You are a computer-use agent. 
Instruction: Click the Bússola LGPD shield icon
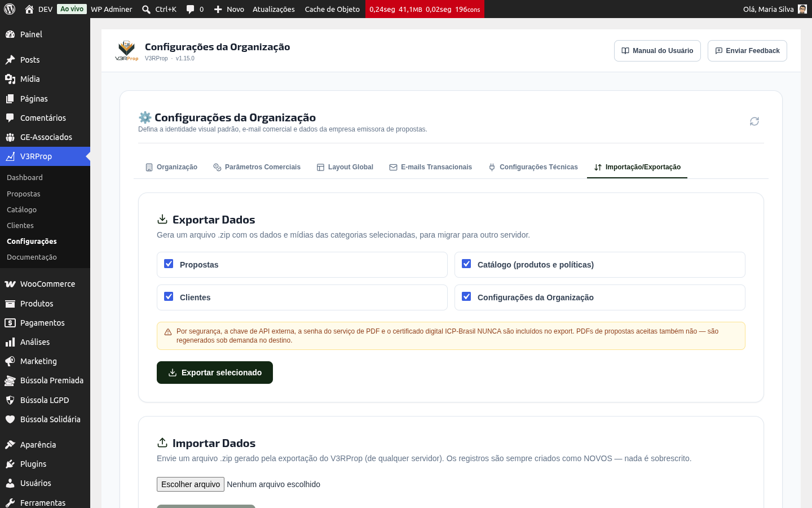[x=10, y=400]
